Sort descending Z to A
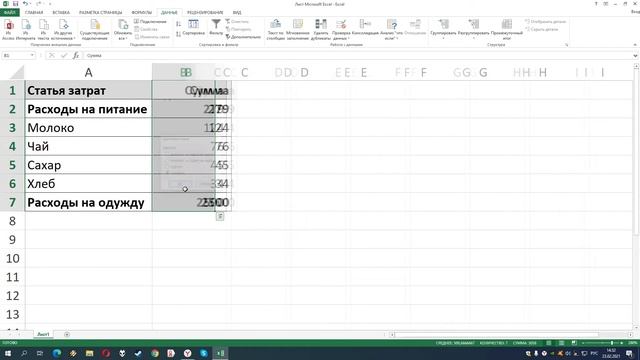640x360 pixels. coord(178,34)
